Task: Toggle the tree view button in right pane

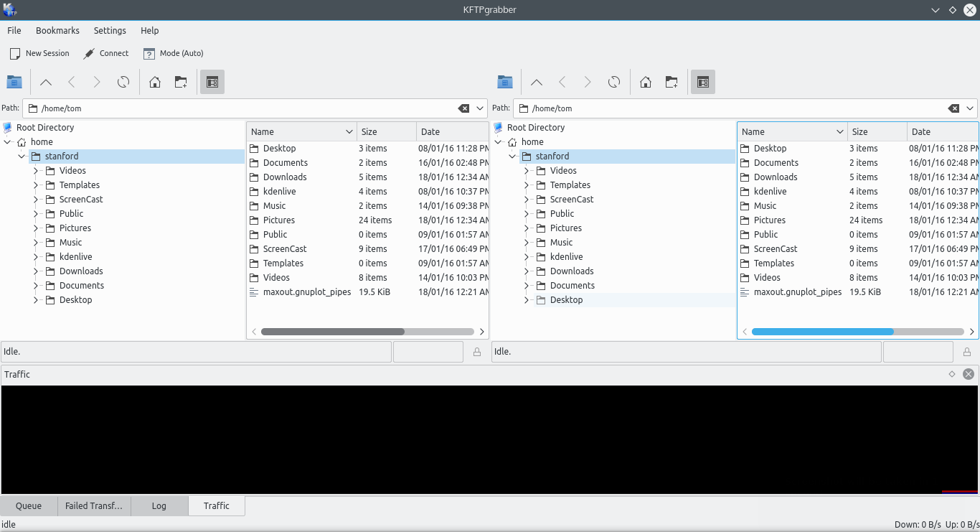Action: click(703, 83)
